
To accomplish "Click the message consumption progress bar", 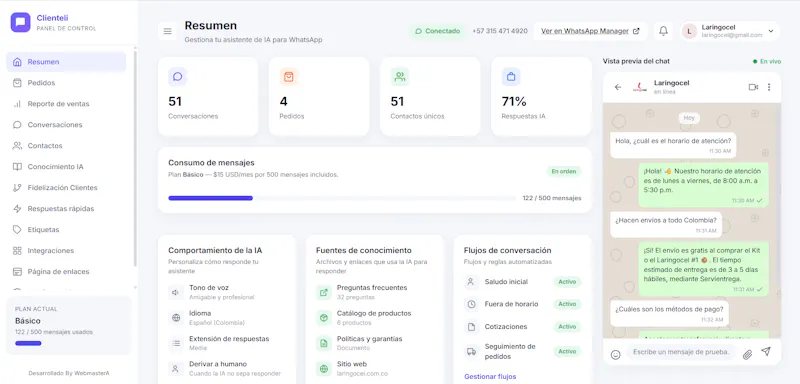I will 342,198.
